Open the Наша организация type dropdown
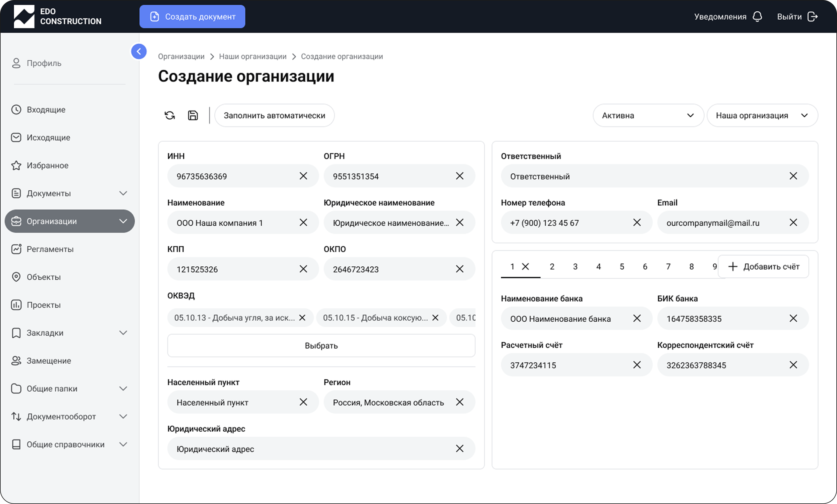The height and width of the screenshot is (504, 837). [x=762, y=115]
